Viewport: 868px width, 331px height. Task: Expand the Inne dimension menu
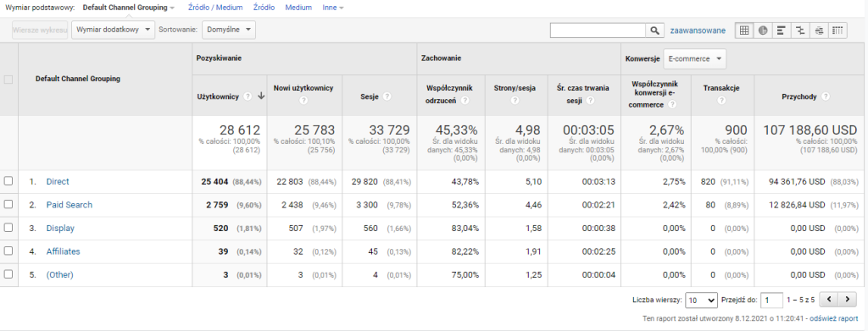(x=332, y=8)
